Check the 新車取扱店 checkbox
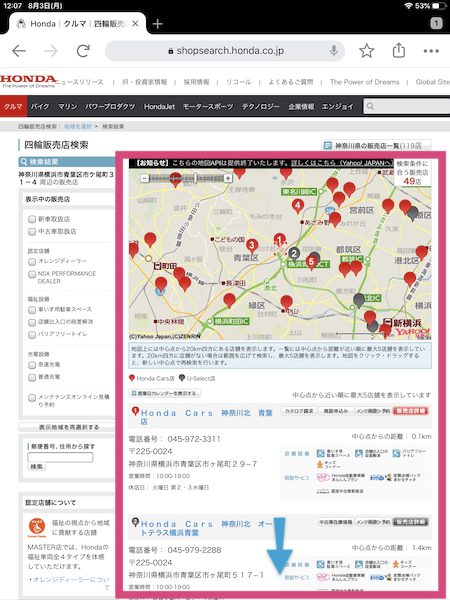This screenshot has height=600, width=450. tap(32, 219)
